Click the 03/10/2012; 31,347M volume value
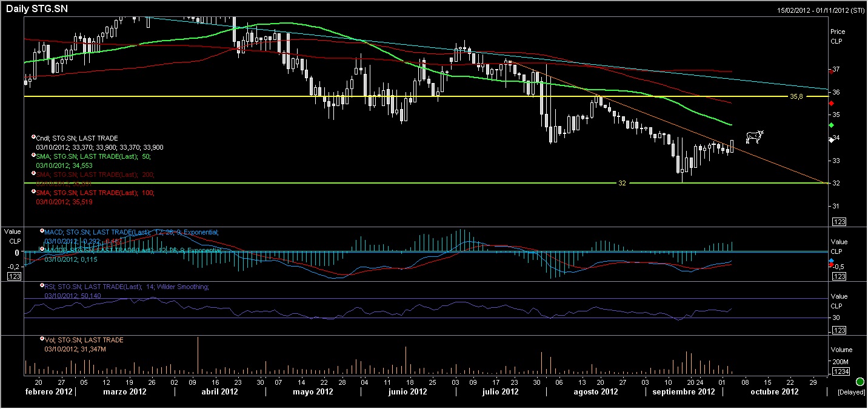 [x=76, y=349]
